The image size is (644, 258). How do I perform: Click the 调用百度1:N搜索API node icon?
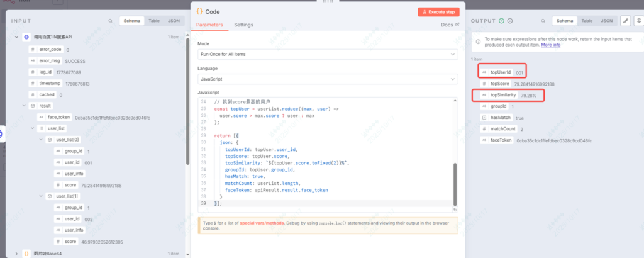coord(26,37)
